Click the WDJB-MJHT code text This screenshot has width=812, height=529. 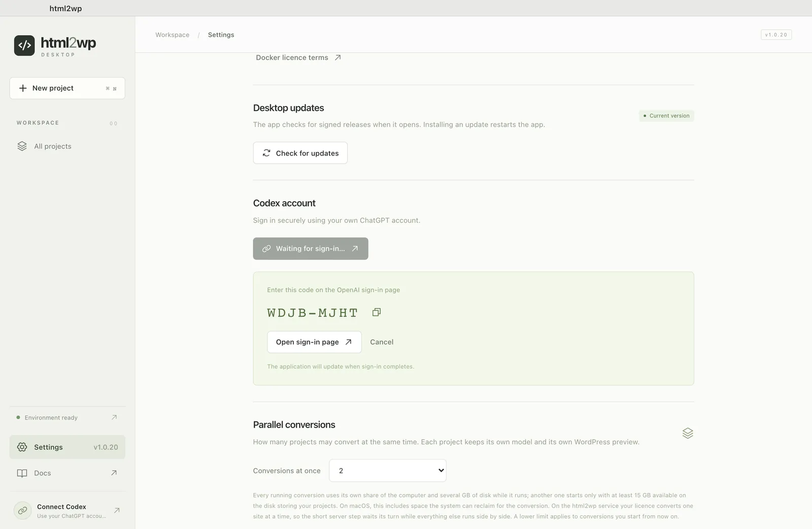(313, 313)
